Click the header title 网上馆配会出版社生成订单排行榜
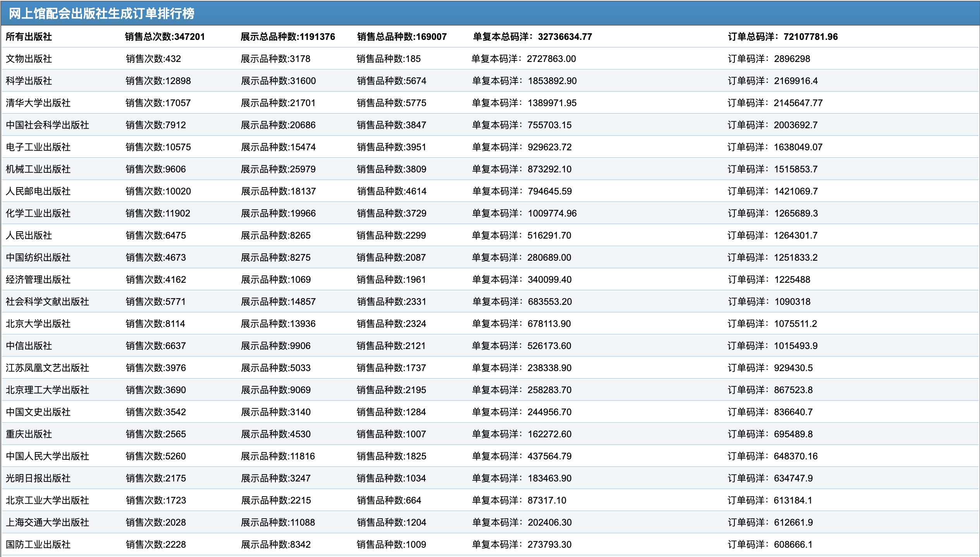Viewport: 980px width, 557px height. click(x=101, y=14)
